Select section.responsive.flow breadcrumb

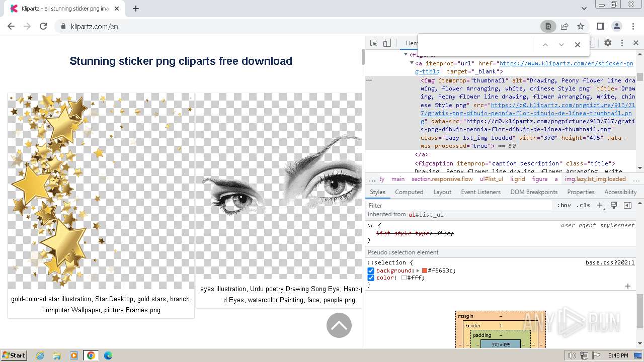(442, 179)
